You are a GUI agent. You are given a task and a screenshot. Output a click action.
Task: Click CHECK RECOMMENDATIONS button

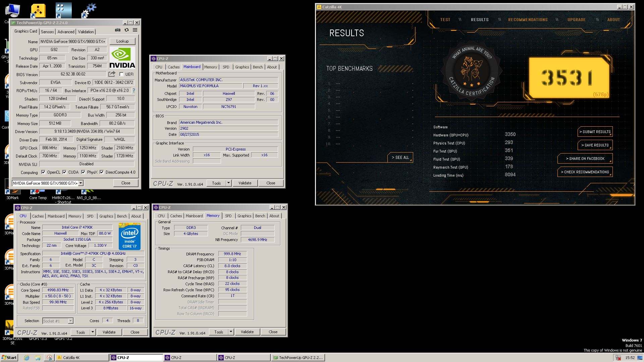tap(585, 172)
